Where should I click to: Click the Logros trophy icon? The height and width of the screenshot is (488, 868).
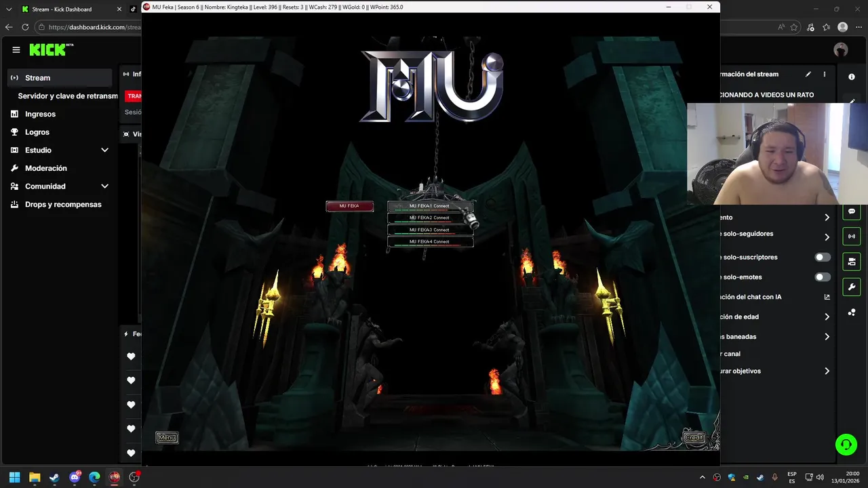click(14, 132)
